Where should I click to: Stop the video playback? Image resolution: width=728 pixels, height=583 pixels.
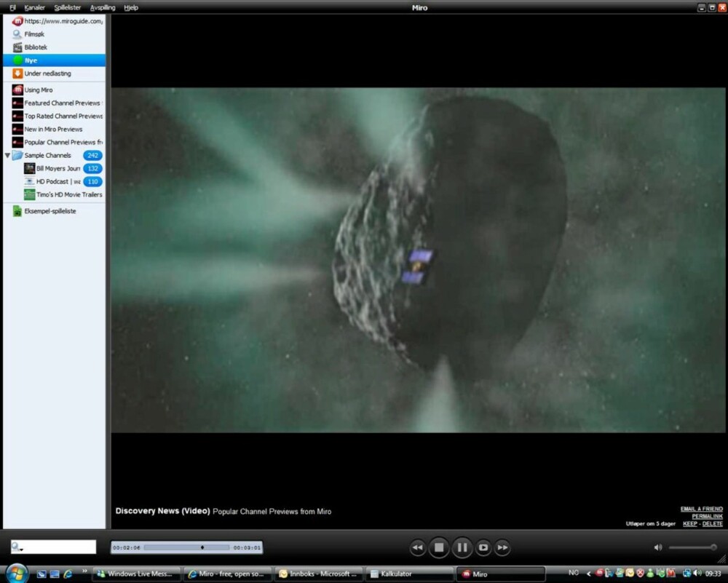coord(439,548)
